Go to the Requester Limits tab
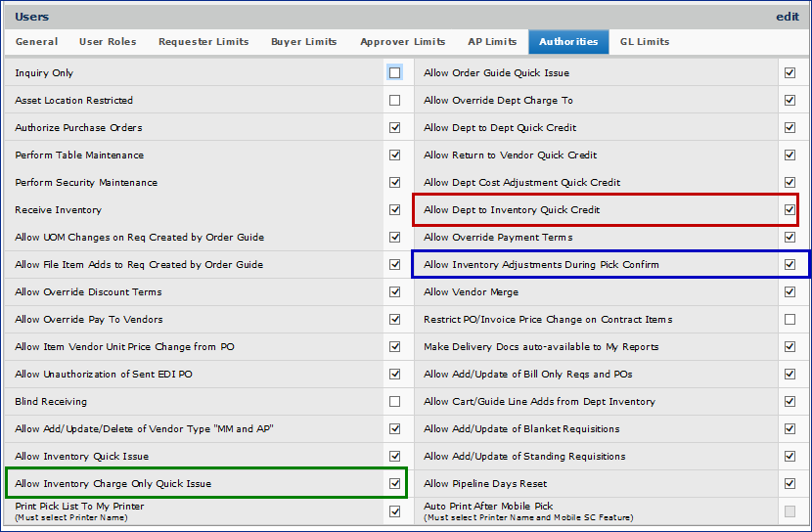The width and height of the screenshot is (812, 532). (x=203, y=42)
